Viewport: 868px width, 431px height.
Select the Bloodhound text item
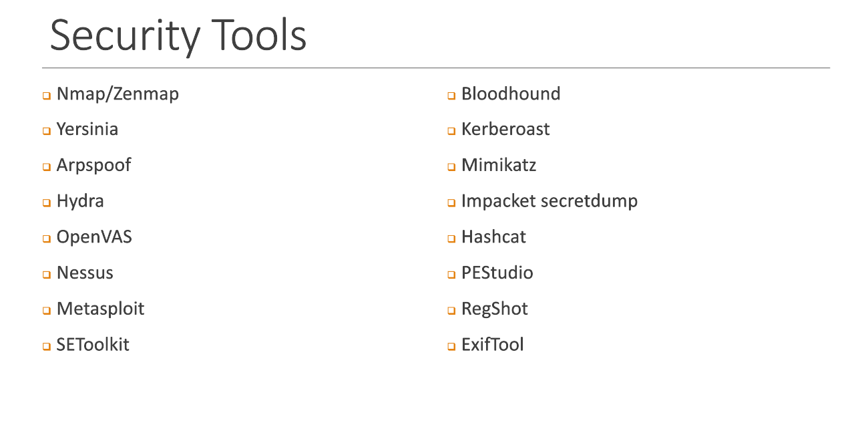point(511,94)
